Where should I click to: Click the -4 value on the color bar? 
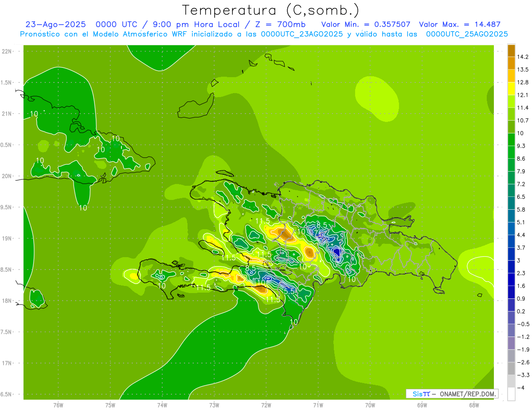pyautogui.click(x=520, y=388)
